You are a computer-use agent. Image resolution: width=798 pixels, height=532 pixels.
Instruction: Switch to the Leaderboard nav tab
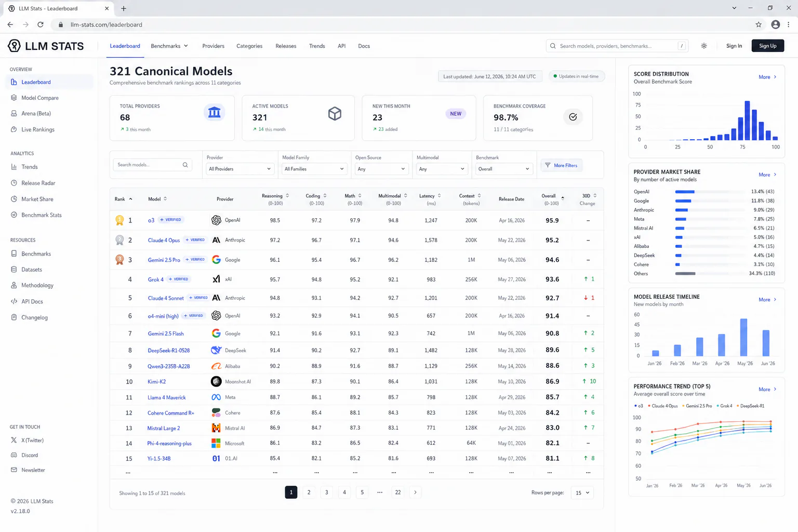point(125,46)
